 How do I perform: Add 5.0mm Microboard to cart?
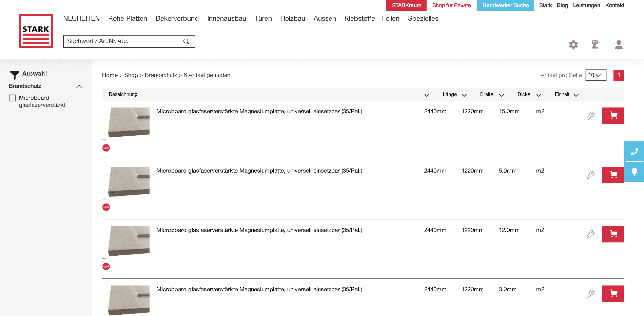pos(613,175)
